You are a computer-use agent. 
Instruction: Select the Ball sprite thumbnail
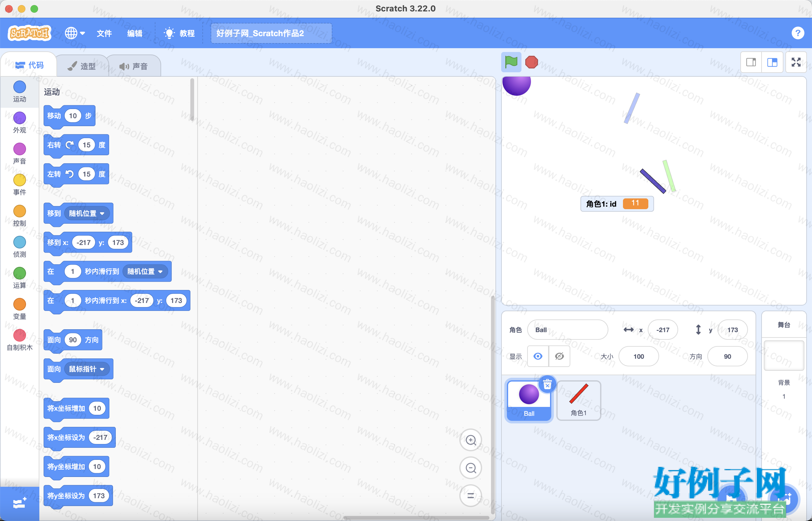pyautogui.click(x=529, y=401)
